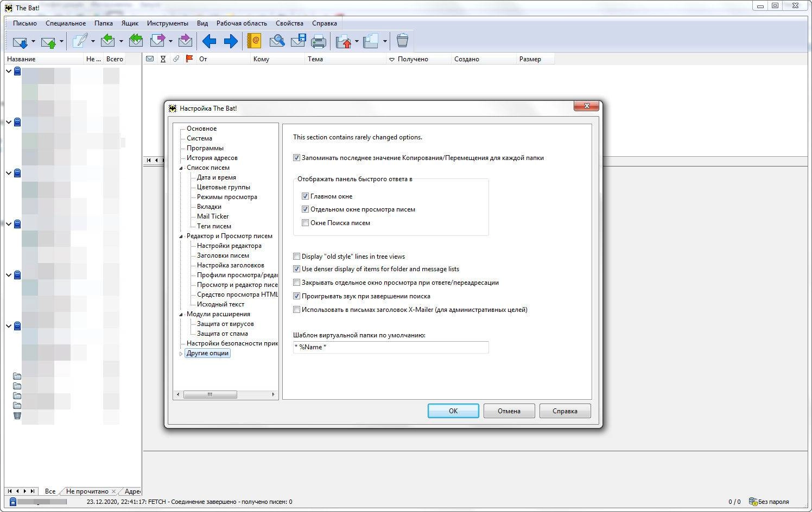Viewport: 812px width, 512px height.
Task: Toggle Запоминать последнее значение Копирования/Перемещения checkbox
Action: [297, 158]
